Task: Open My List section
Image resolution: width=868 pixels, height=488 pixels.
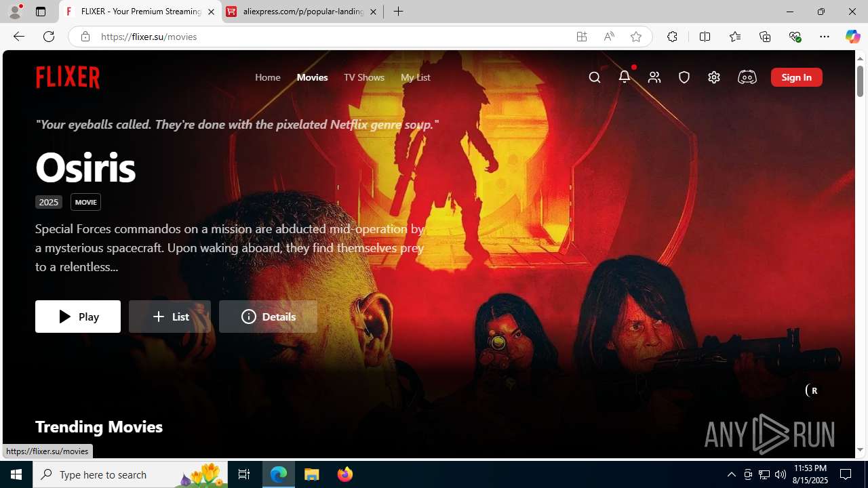Action: [415, 77]
